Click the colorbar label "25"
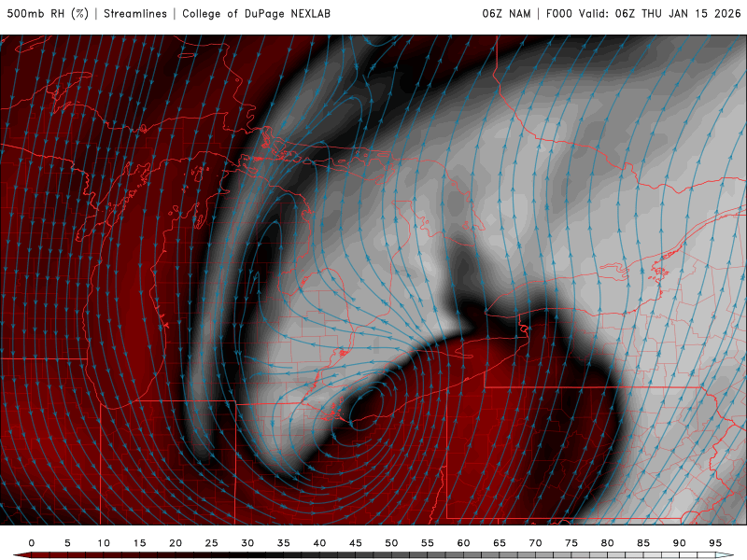The image size is (747, 560). coord(212,543)
